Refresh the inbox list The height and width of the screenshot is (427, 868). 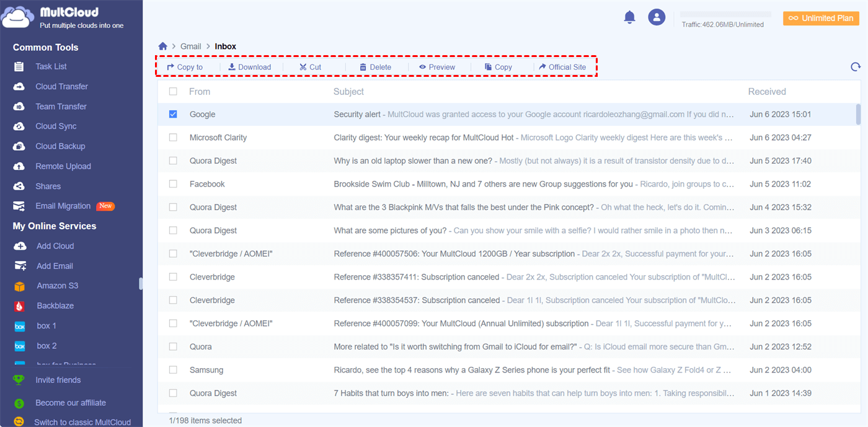(856, 67)
